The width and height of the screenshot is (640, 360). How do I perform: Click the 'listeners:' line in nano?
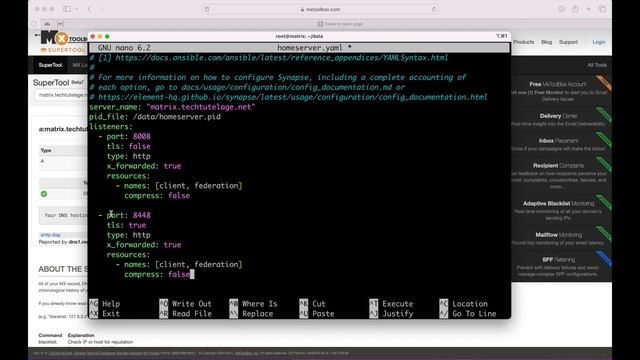click(x=111, y=127)
